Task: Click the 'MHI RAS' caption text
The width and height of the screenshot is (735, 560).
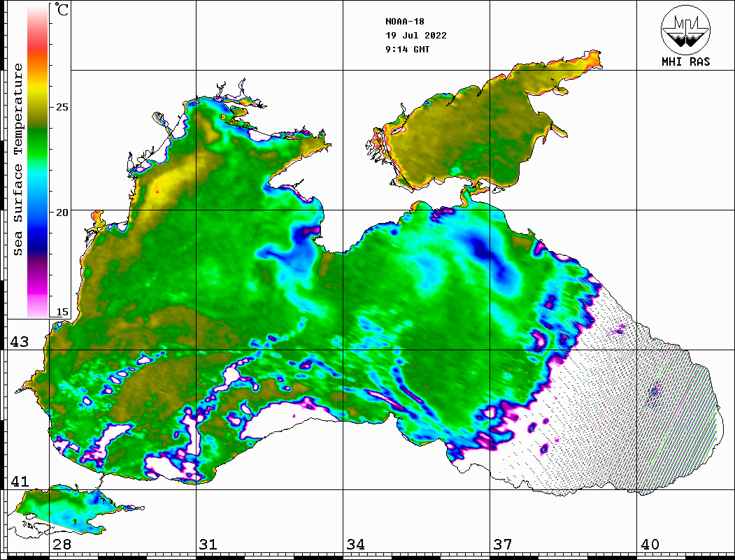Action: (685, 62)
